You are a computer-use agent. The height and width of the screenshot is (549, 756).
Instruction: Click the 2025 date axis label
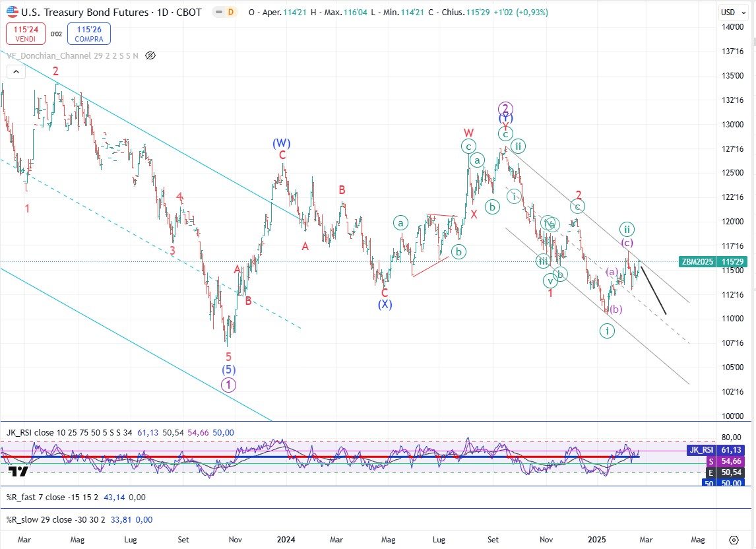pyautogui.click(x=597, y=539)
